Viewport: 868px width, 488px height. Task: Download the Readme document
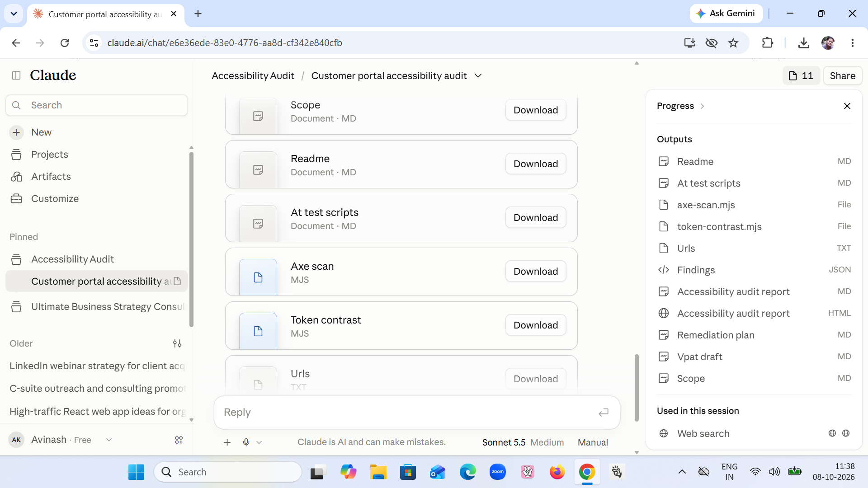(x=536, y=164)
